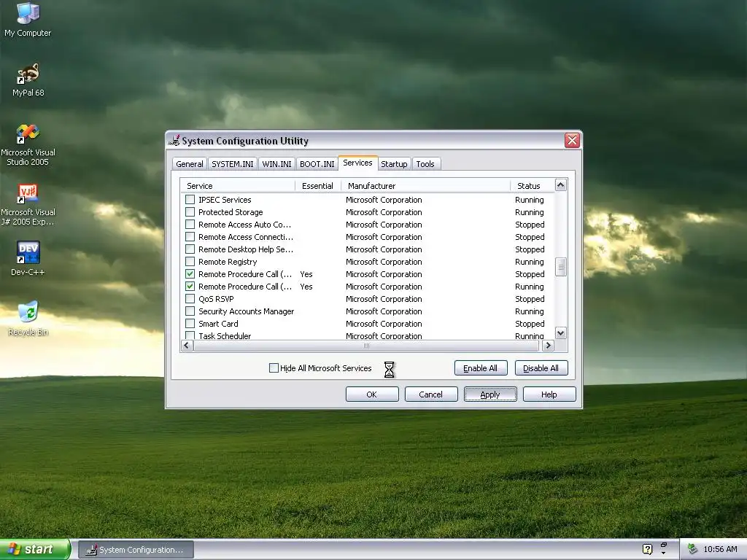Screen dimensions: 747x560
Task: Click the Cancel button
Action: (x=430, y=394)
